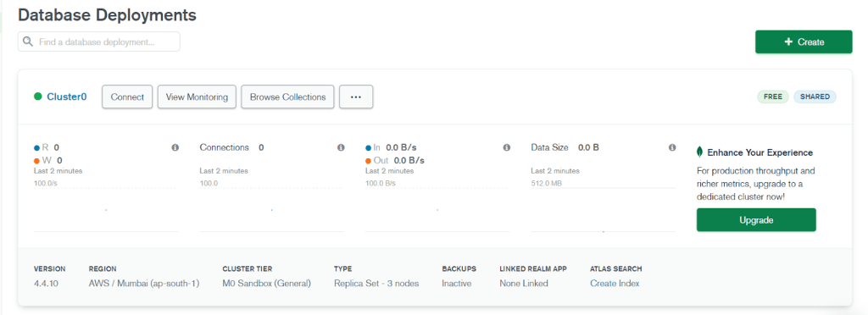Click the green Upgrade button
This screenshot has width=868, height=315.
click(756, 220)
